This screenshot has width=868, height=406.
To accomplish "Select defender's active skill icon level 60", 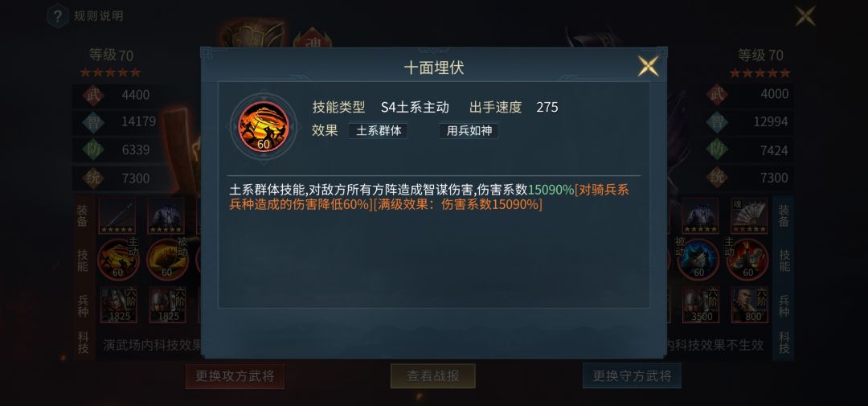I will click(747, 259).
